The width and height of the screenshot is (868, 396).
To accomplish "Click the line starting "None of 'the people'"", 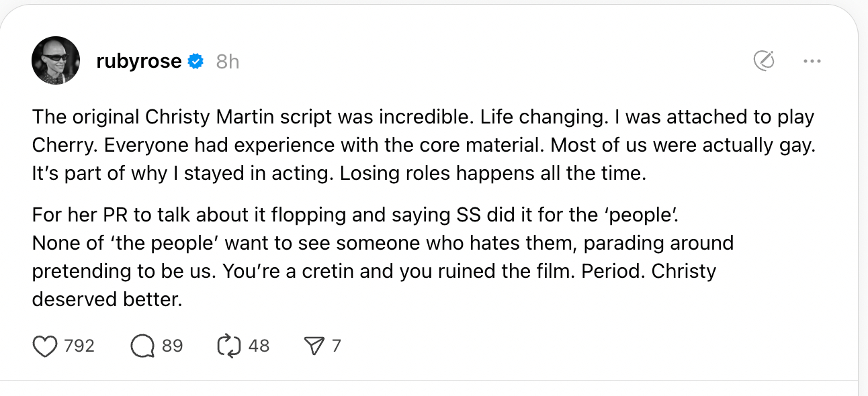I will [382, 242].
